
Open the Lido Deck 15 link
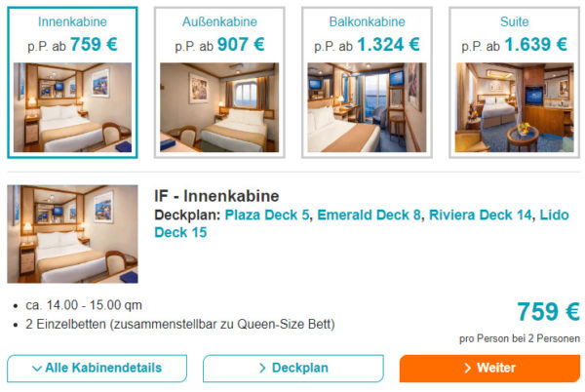point(180,232)
